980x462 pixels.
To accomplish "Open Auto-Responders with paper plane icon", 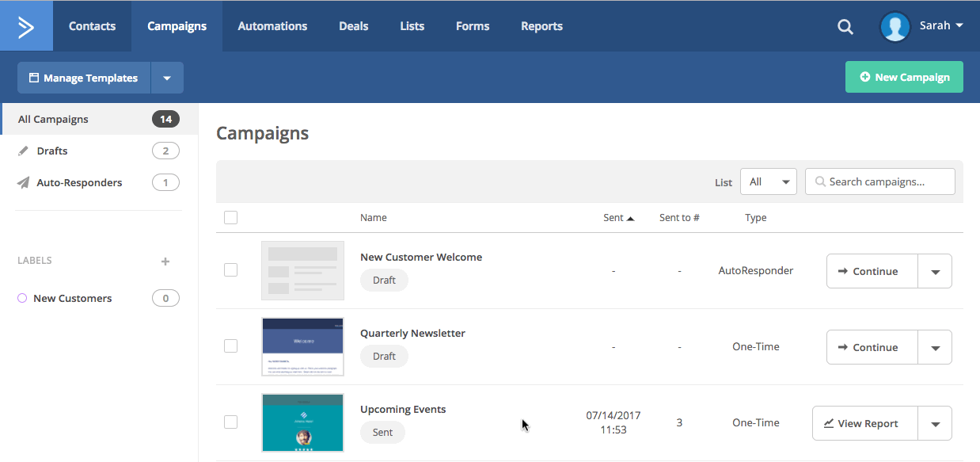I will [x=24, y=183].
